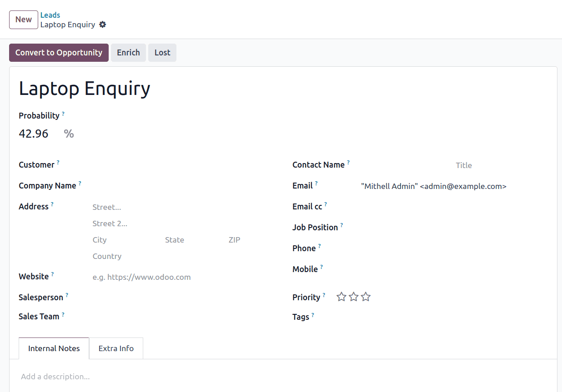Click the Tags help icon
The height and width of the screenshot is (392, 562).
point(312,314)
